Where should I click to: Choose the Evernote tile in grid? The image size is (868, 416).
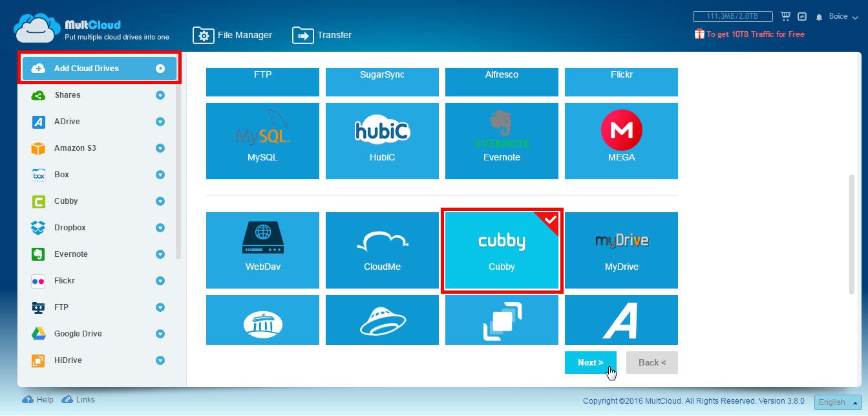(502, 141)
